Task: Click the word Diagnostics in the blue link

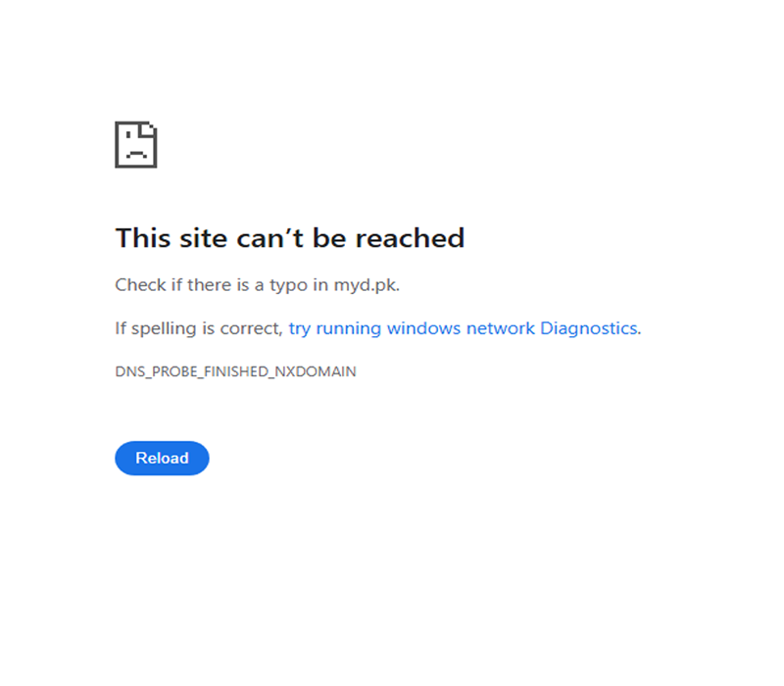Action: tap(589, 328)
